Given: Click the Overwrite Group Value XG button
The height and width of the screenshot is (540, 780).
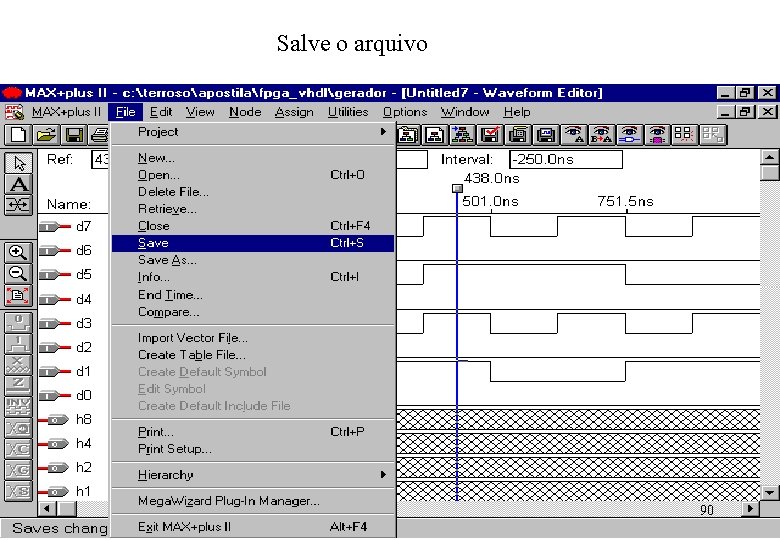Looking at the screenshot, I should click(18, 470).
